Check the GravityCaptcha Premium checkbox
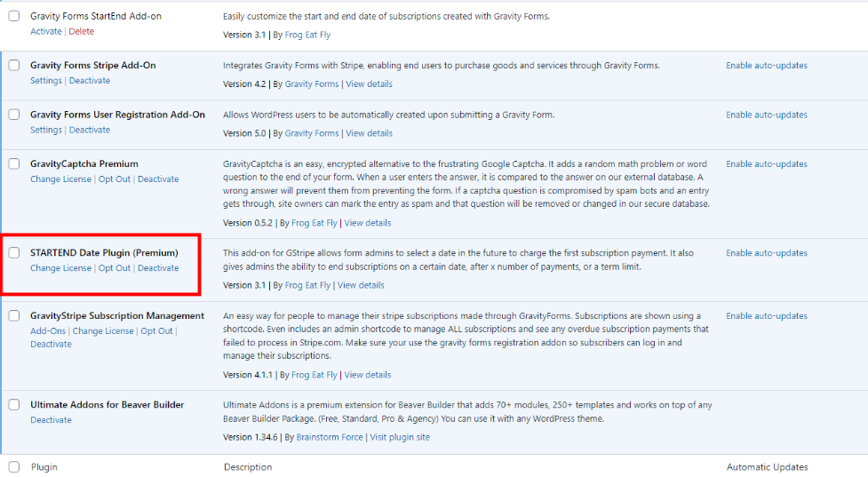The height and width of the screenshot is (477, 868). pyautogui.click(x=14, y=163)
